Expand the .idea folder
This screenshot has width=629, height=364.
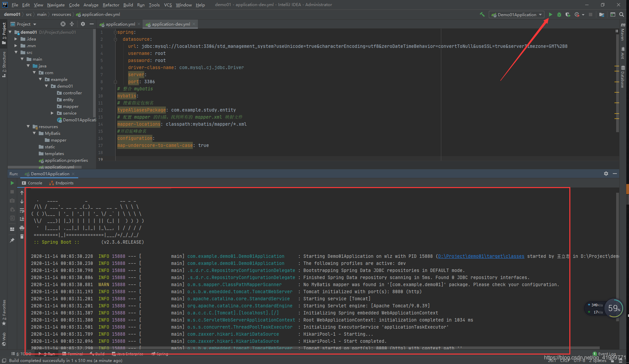click(x=16, y=39)
